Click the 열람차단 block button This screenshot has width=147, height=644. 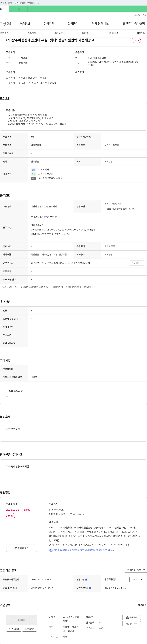[29, 629]
